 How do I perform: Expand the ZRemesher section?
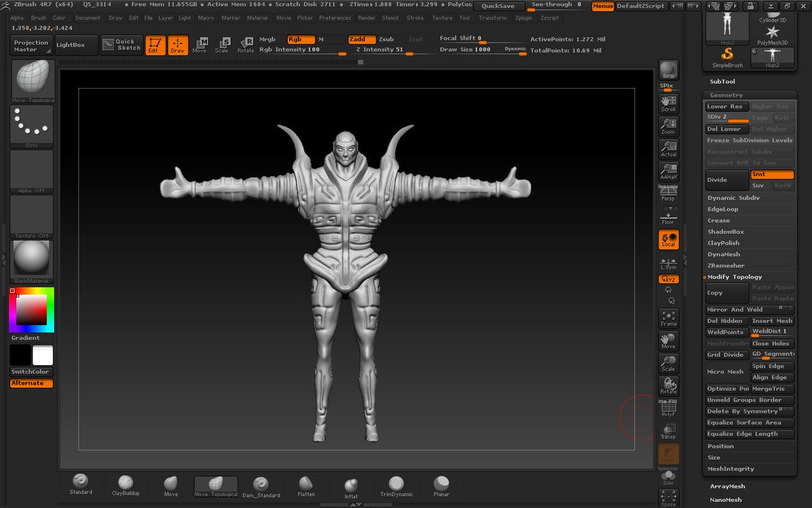(725, 266)
